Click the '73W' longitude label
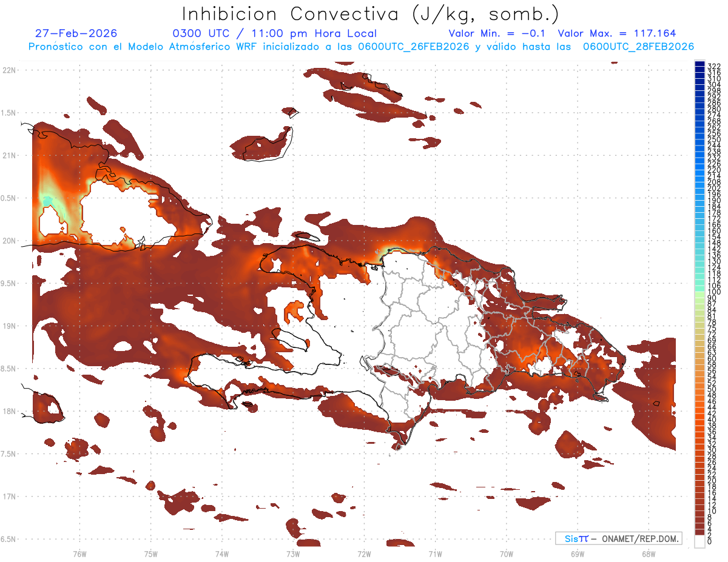Viewport: 728px width, 562px height. coord(293,554)
